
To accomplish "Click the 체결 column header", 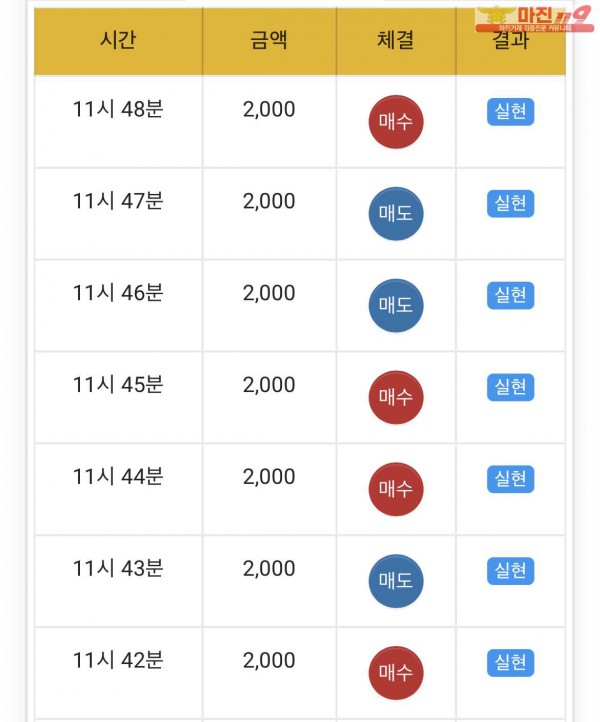I will (x=396, y=41).
